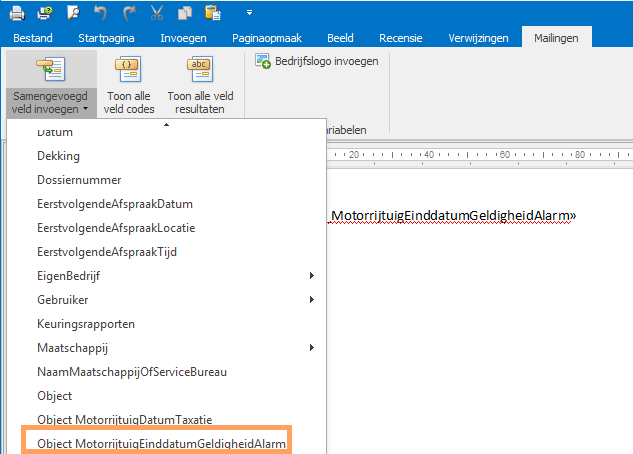Expand the Gebruiker submenu arrow
Screen dimensions: 633x454
(x=312, y=299)
